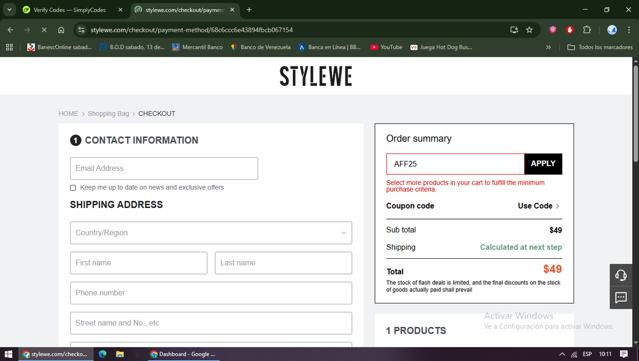Image resolution: width=639 pixels, height=361 pixels.
Task: Open File Explorer from taskbar
Action: [120, 354]
